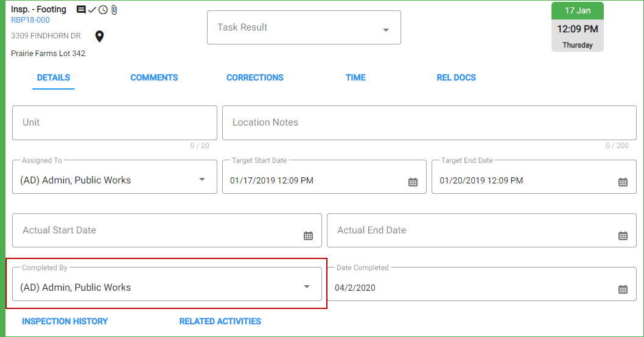Open the Actual End Date calendar picker
The image size is (644, 337).
click(x=623, y=236)
